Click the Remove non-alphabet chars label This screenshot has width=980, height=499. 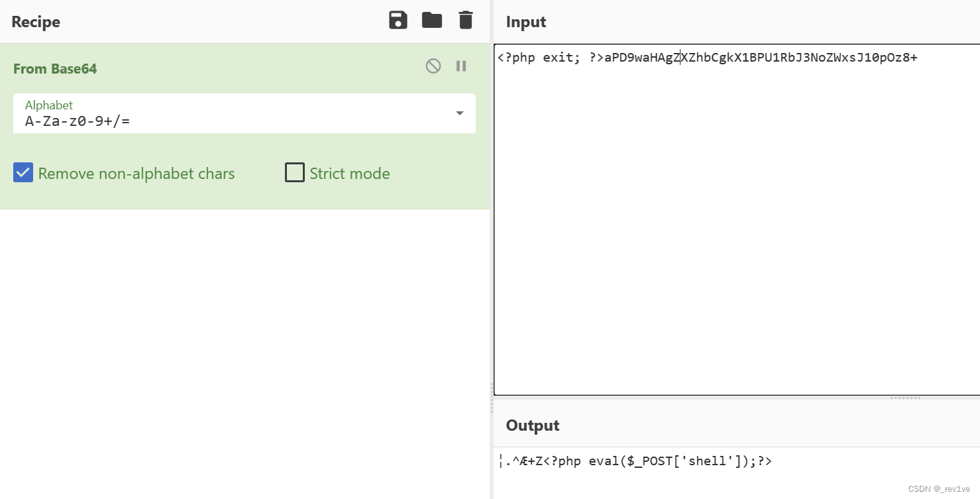tap(136, 174)
